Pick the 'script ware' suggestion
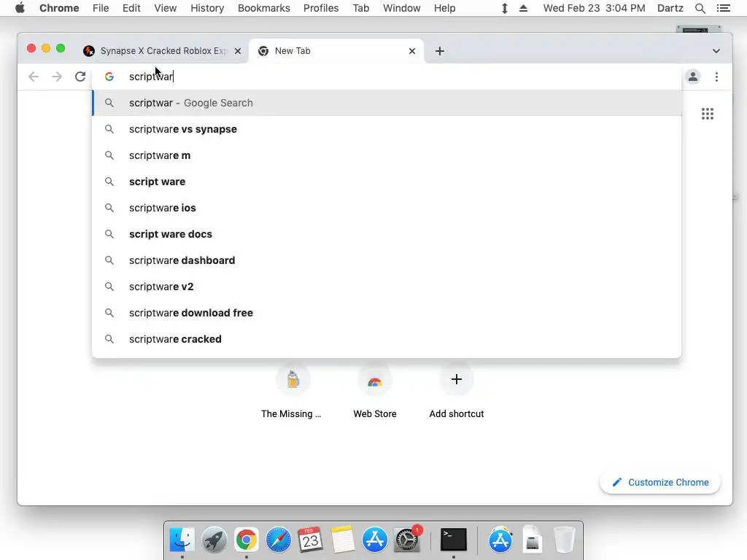Image resolution: width=747 pixels, height=560 pixels. [x=387, y=182]
